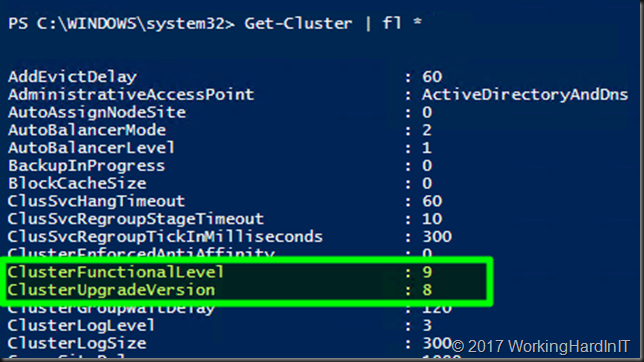Click the highlighted ClusterFunctionalLevel property

click(115, 272)
